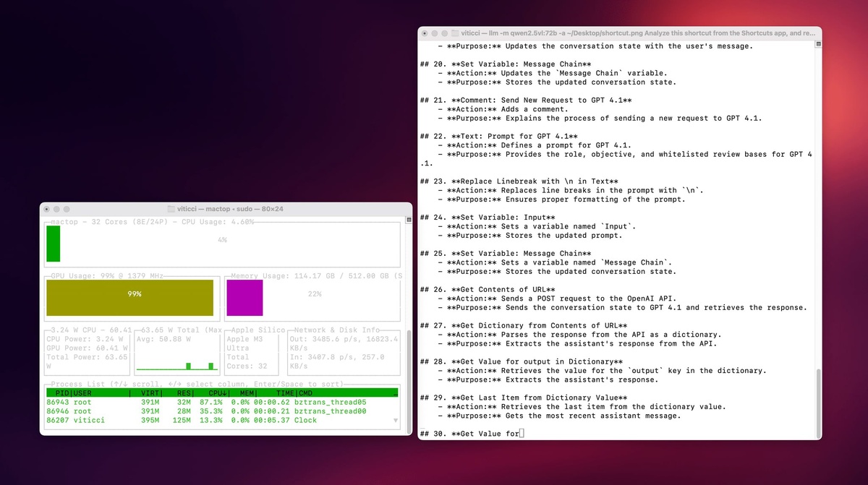Click the RES column header

point(183,393)
